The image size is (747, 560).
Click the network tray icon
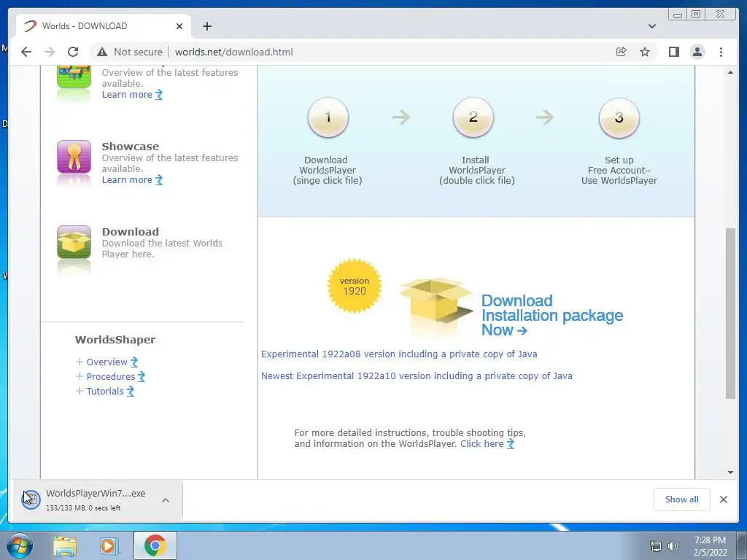click(656, 546)
